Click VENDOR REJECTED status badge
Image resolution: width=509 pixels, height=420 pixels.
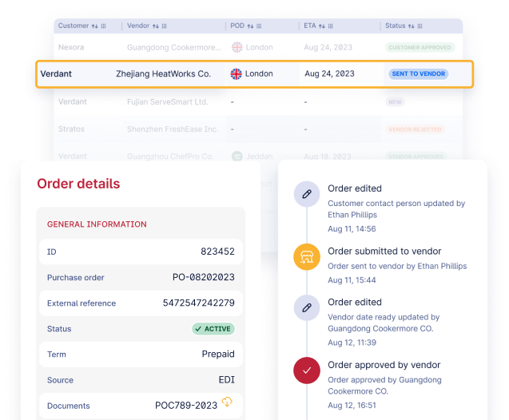tap(415, 129)
